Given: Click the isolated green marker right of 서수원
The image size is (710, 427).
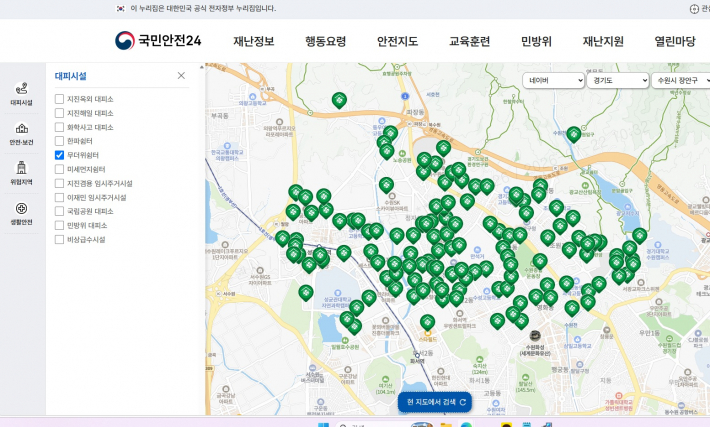Looking at the screenshot, I should click(306, 293).
